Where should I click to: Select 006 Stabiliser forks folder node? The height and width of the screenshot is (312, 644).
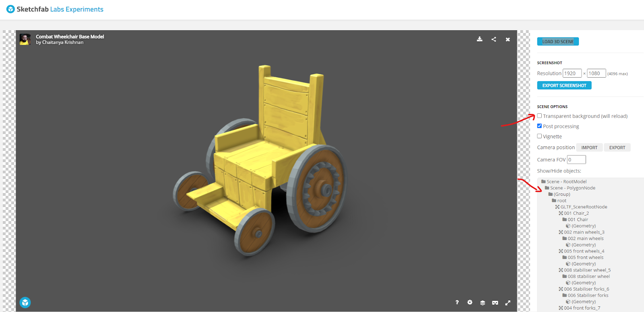tap(585, 295)
